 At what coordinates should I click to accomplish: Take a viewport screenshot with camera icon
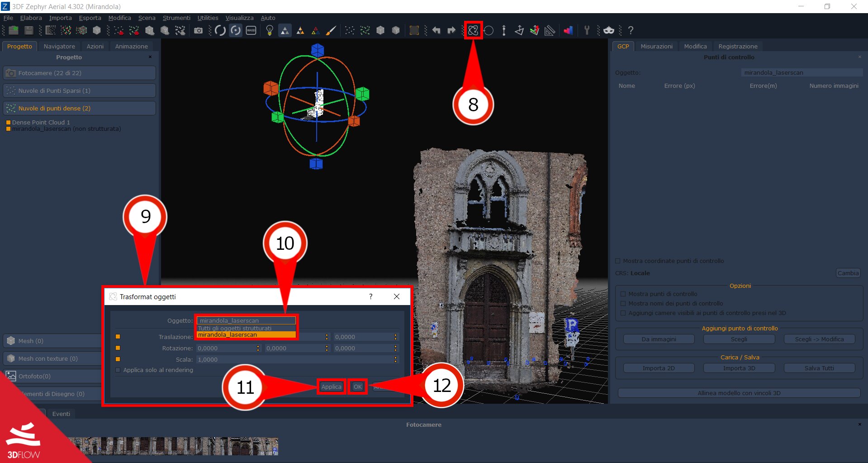coord(198,30)
